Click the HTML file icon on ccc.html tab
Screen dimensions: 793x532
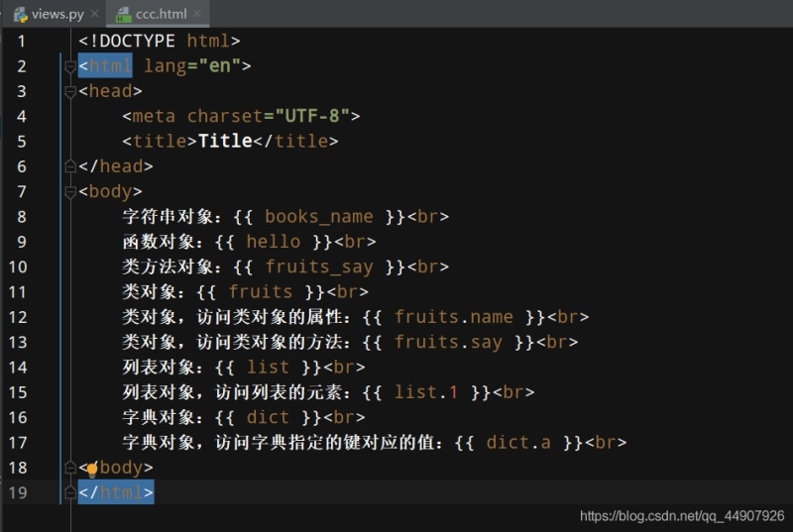pos(123,15)
